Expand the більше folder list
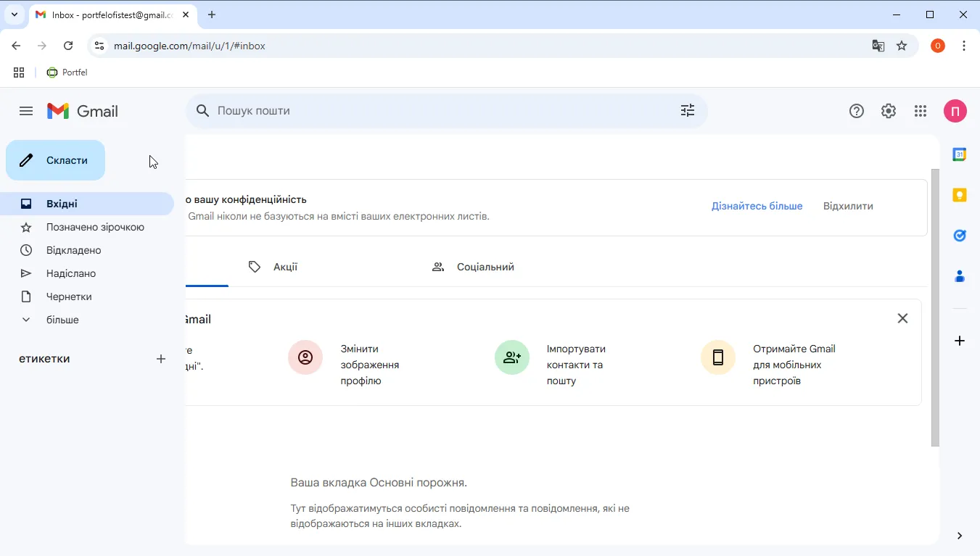This screenshot has width=980, height=556. click(87, 320)
